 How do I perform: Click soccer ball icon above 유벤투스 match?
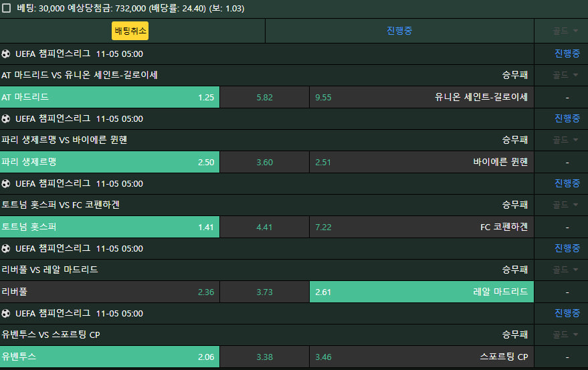5,314
